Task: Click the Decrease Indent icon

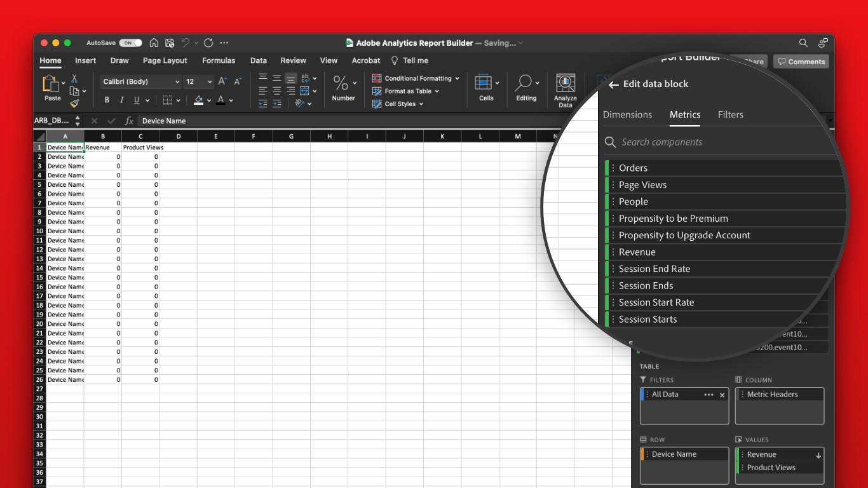Action: pyautogui.click(x=263, y=103)
